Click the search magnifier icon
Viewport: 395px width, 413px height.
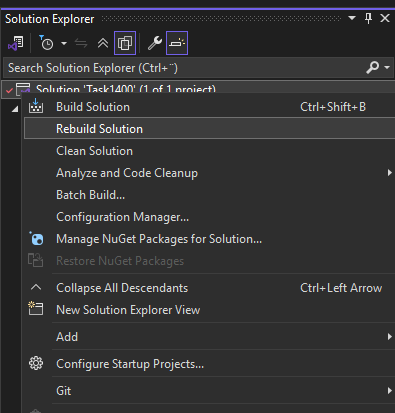pyautogui.click(x=373, y=67)
